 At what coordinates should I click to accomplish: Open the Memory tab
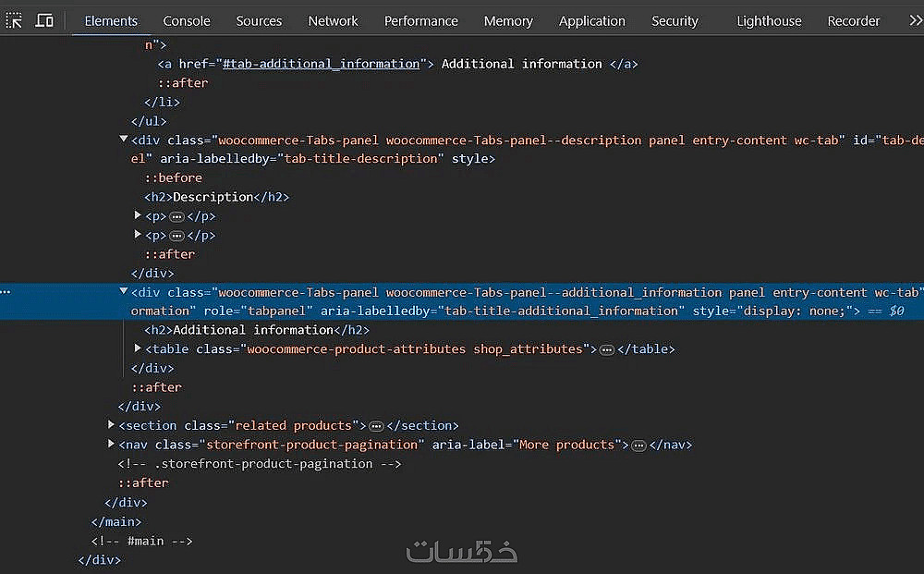tap(508, 20)
